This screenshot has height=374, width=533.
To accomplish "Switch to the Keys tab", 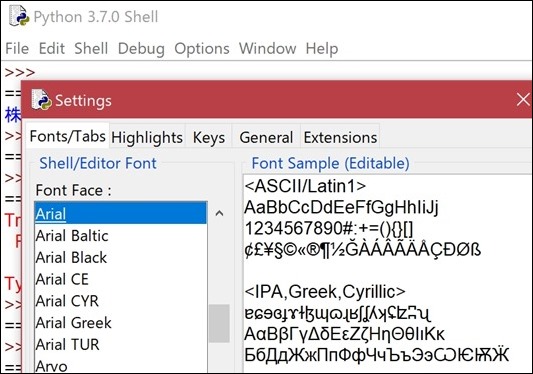I will (x=209, y=138).
